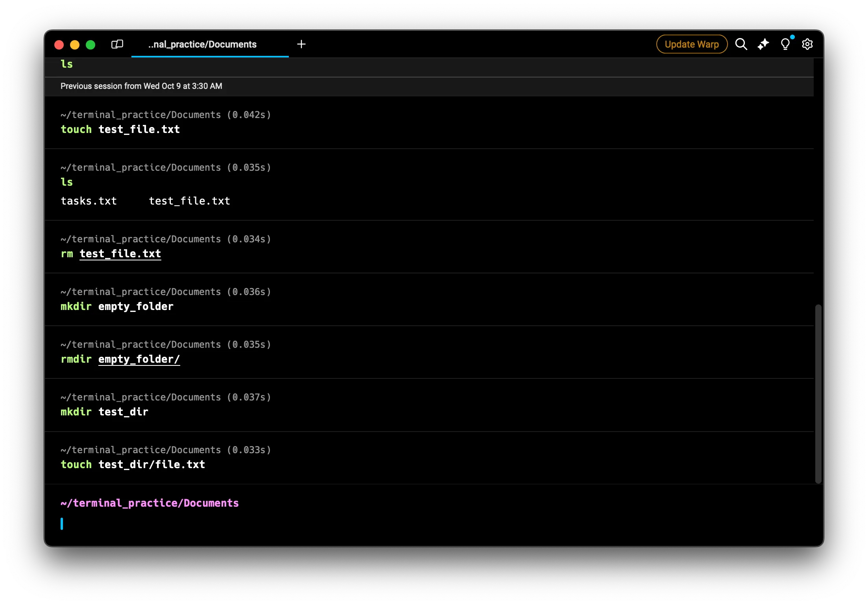Screen dimensions: 868x605
Task: Click the pink ~/terminal_practice/Documents prompt path
Action: tap(150, 503)
